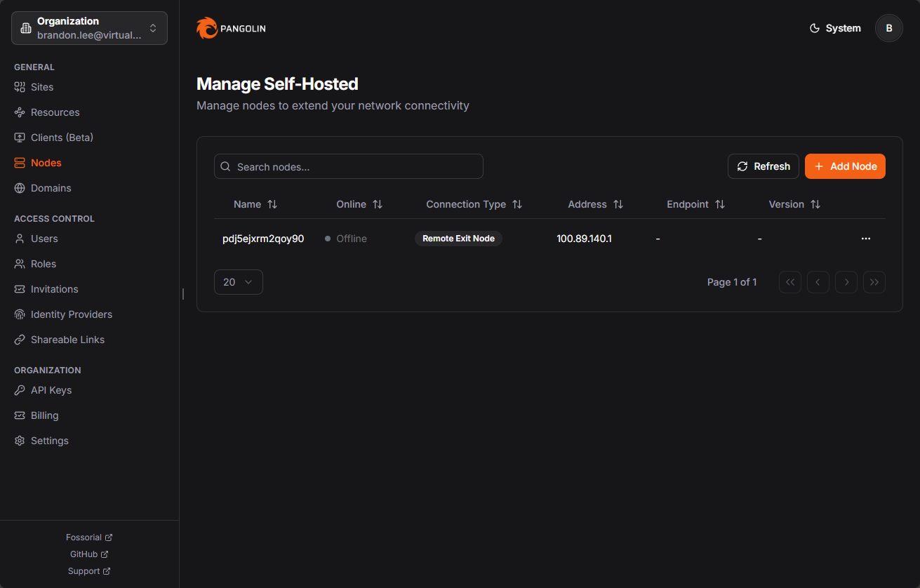Switch the System theme toggle
The height and width of the screenshot is (588, 920).
tap(835, 28)
